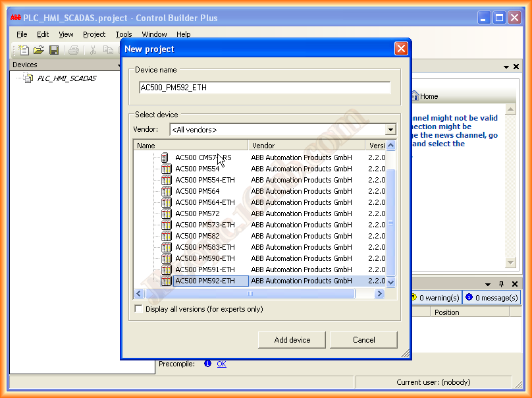Click the Open Project folder icon

coord(39,50)
